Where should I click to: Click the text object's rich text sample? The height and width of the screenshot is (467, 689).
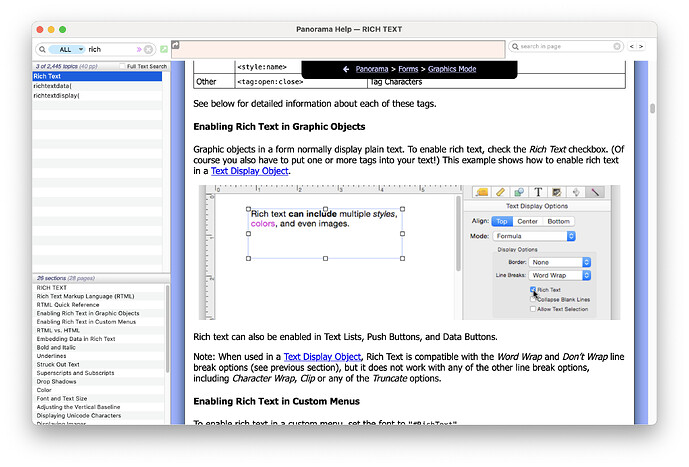[x=324, y=219]
